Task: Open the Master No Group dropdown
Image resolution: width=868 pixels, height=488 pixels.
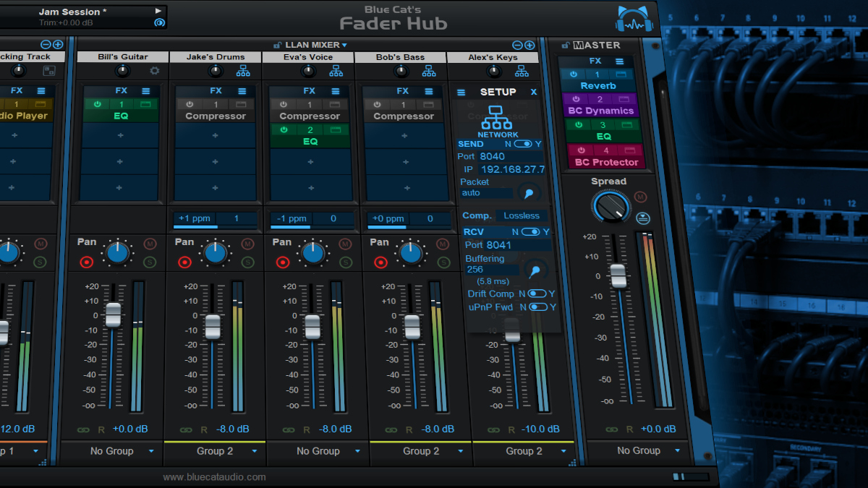Action: click(x=638, y=450)
